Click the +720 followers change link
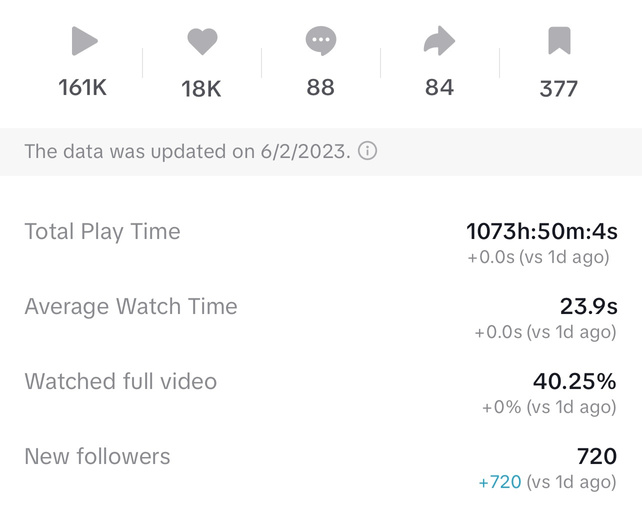The width and height of the screenshot is (642, 529). click(x=500, y=482)
